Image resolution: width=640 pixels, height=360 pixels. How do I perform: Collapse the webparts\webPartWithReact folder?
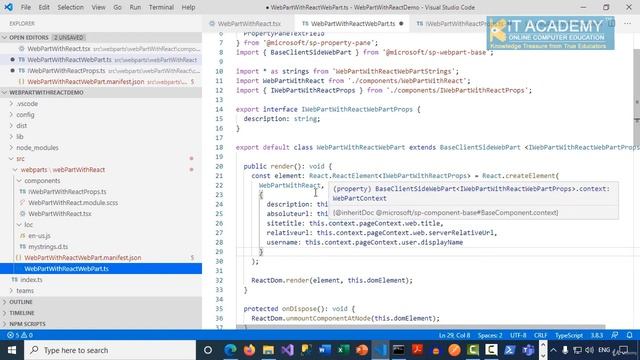[x=16, y=170]
